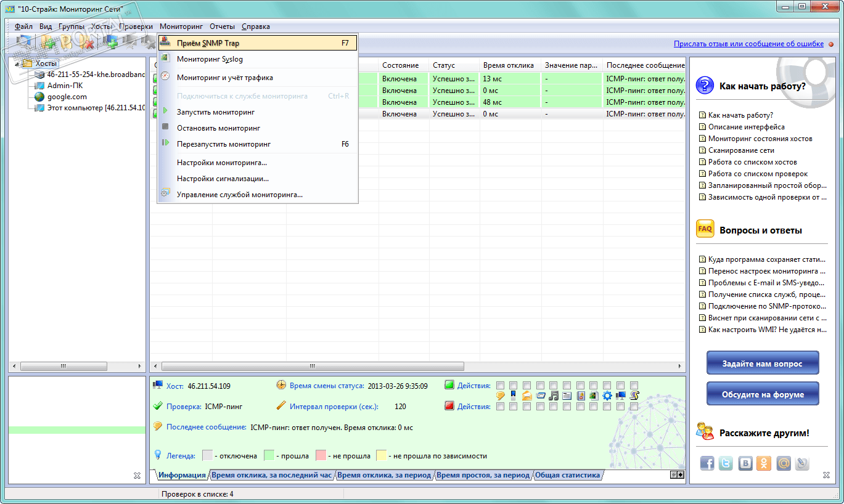
Task: Tick red Действия checkbox below envelope icon
Action: (527, 407)
